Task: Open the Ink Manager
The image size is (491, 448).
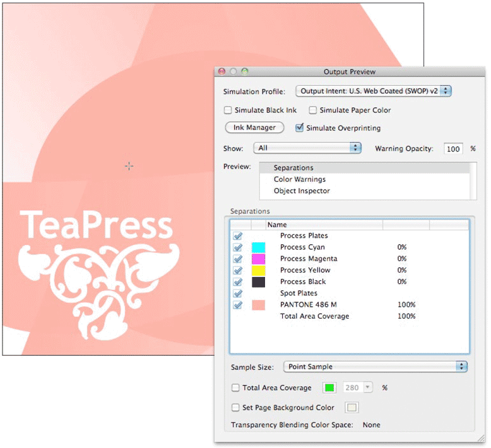Action: click(254, 127)
